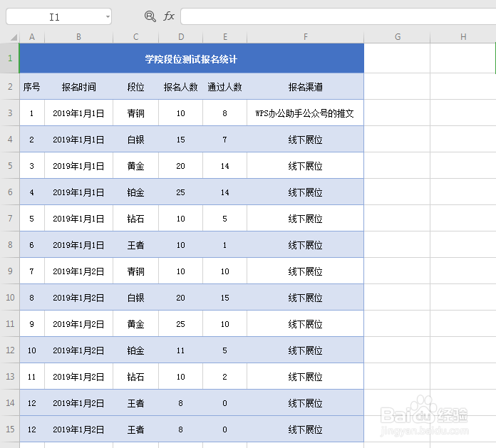This screenshot has width=496, height=448.
Task: Select 报名人数 value 15 in row 4
Action: point(180,140)
